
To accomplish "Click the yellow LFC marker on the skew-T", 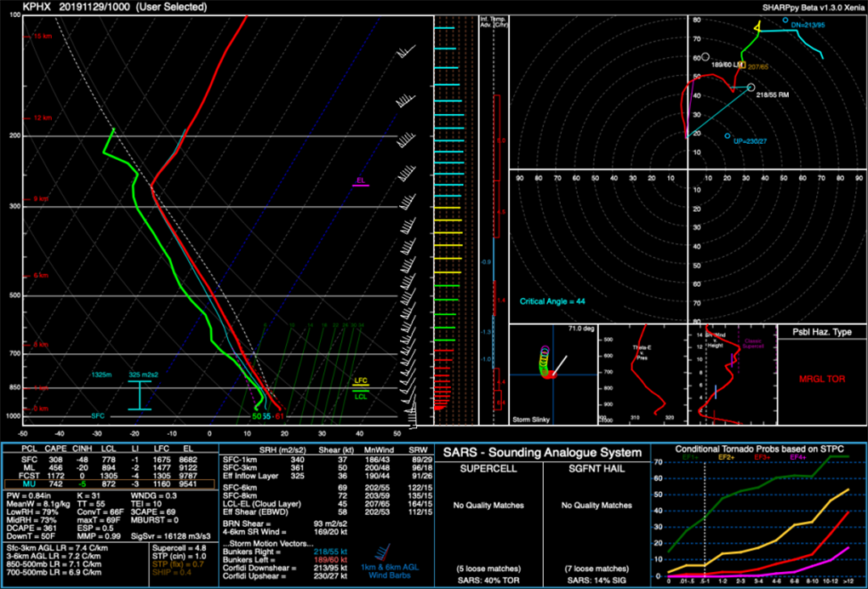I will 361,381.
